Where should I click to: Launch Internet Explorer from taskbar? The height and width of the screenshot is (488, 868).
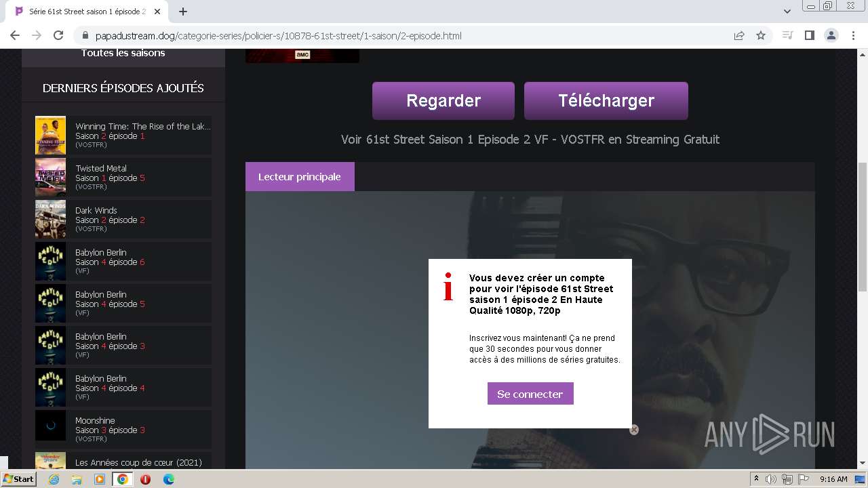coord(54,479)
